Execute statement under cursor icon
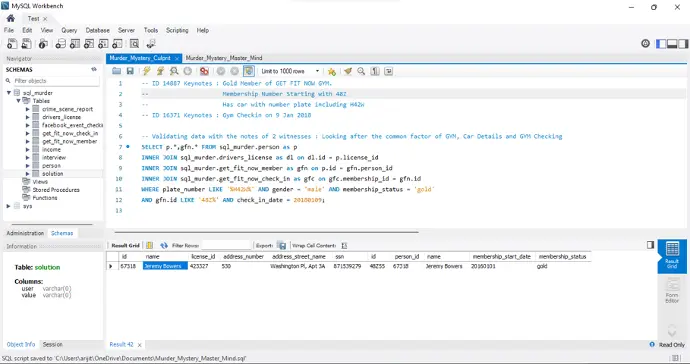 [x=161, y=71]
